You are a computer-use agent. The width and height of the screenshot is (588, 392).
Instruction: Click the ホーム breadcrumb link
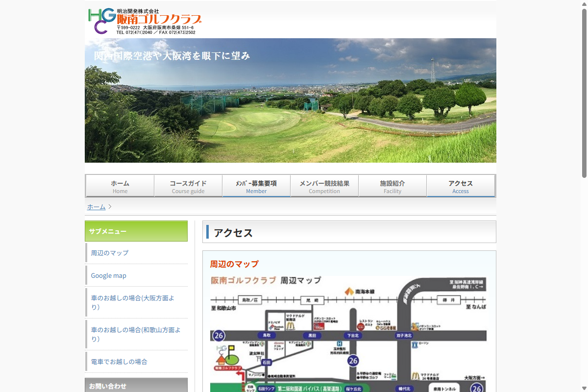click(x=97, y=207)
